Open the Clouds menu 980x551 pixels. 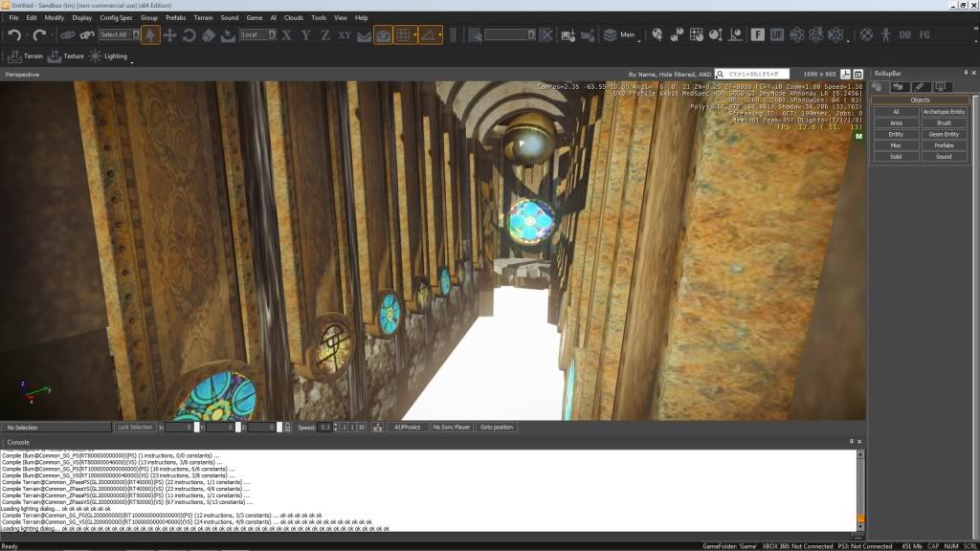pos(293,17)
